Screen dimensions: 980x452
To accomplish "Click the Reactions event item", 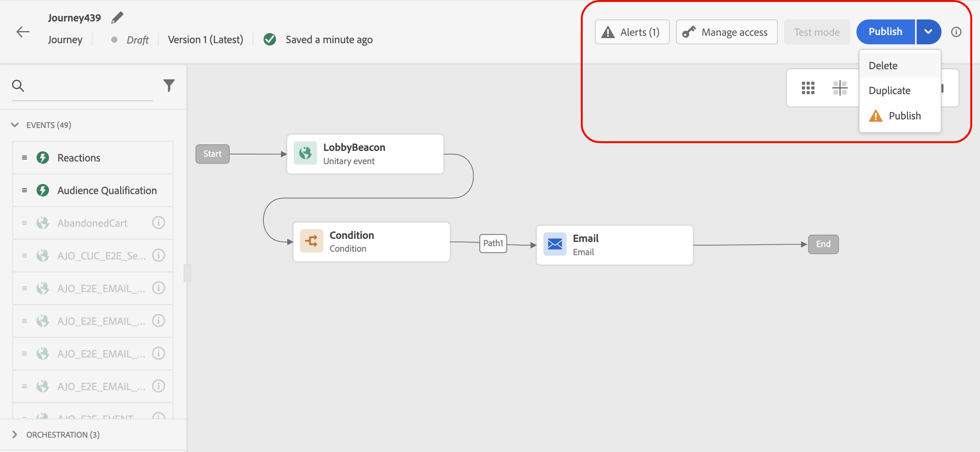I will (79, 158).
